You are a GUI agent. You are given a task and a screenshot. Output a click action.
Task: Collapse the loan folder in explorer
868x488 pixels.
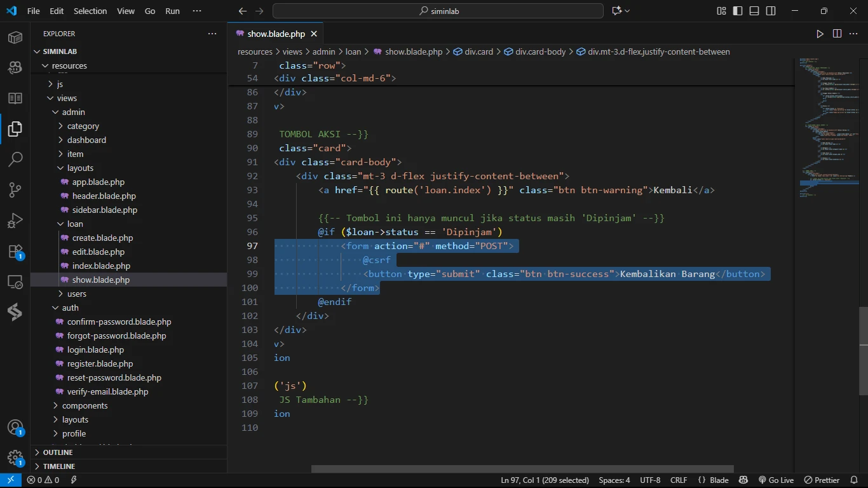[75, 224]
